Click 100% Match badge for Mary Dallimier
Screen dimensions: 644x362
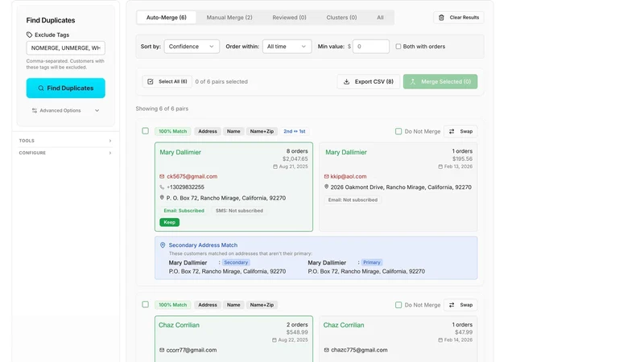click(172, 131)
